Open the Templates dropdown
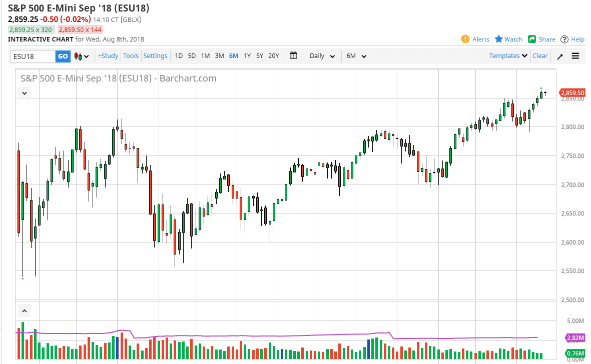This screenshot has height=364, width=591. (508, 56)
